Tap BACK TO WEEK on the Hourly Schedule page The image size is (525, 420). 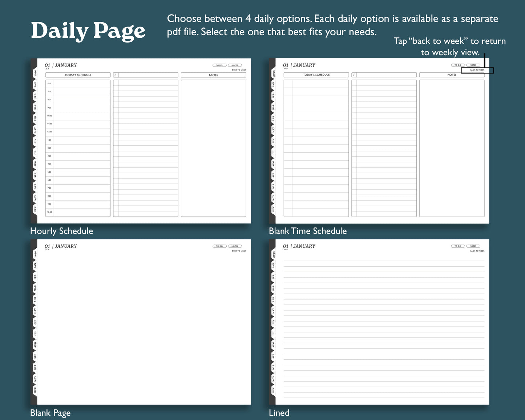coord(239,70)
